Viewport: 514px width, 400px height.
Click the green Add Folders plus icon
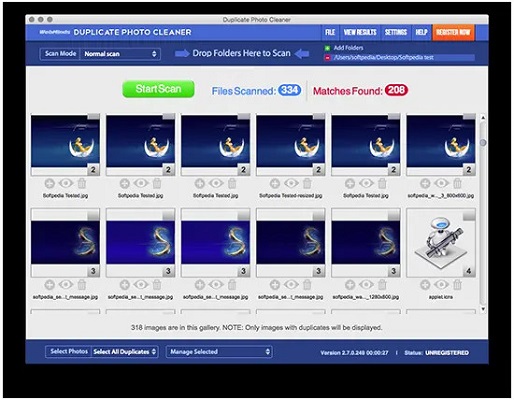click(x=327, y=48)
